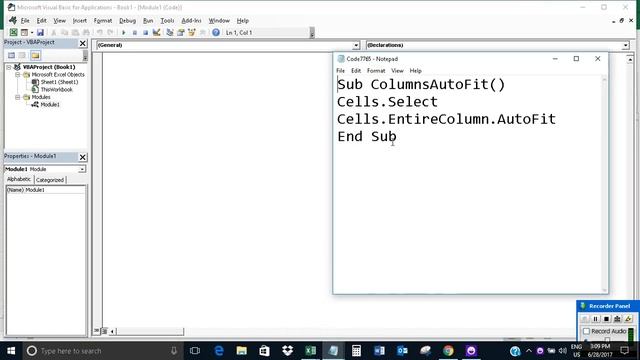Click the View Microsoft Excel toolbar icon
Screen dimensions: 640x360
(x=13, y=32)
